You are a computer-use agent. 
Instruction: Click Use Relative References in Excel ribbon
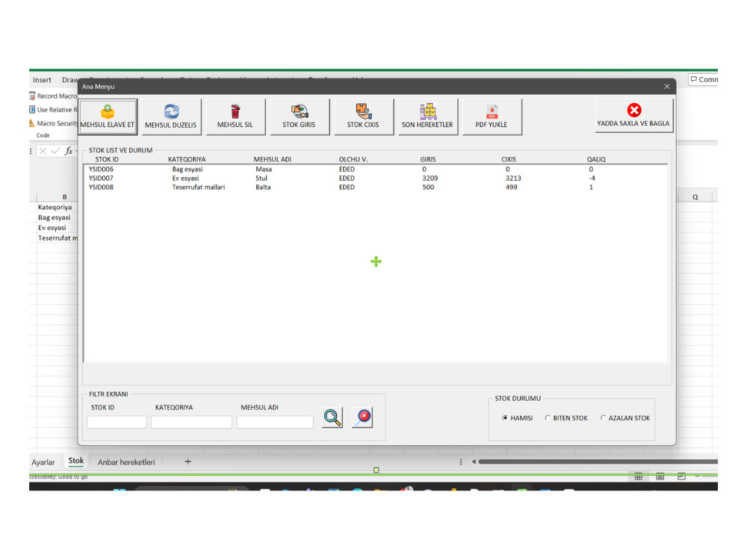(53, 110)
